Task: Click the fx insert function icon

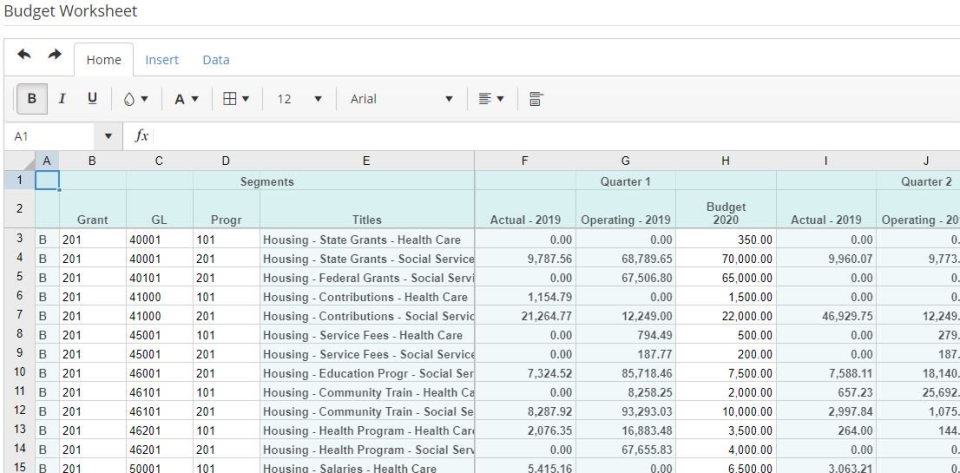Action: 142,136
